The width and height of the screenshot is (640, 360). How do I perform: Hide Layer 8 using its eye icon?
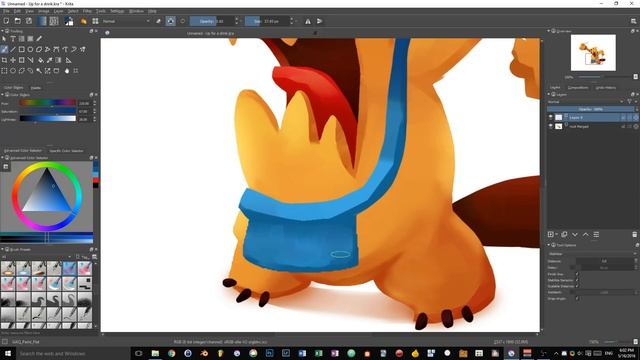click(551, 117)
